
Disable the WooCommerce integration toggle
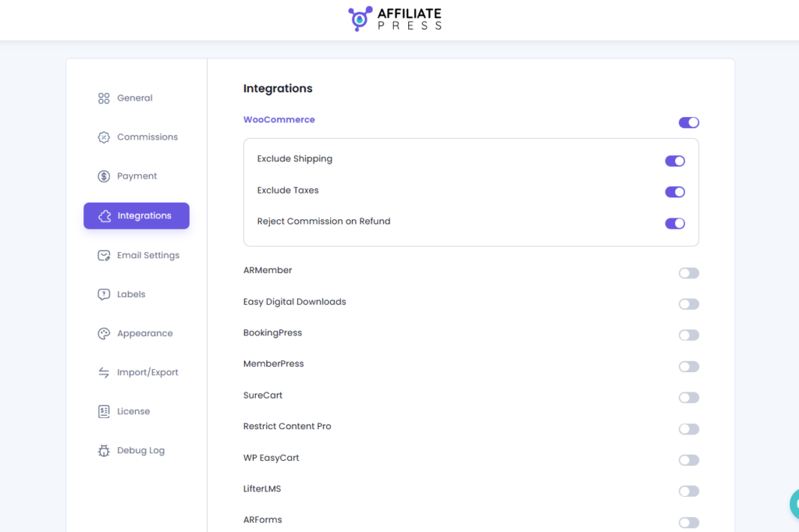click(688, 122)
